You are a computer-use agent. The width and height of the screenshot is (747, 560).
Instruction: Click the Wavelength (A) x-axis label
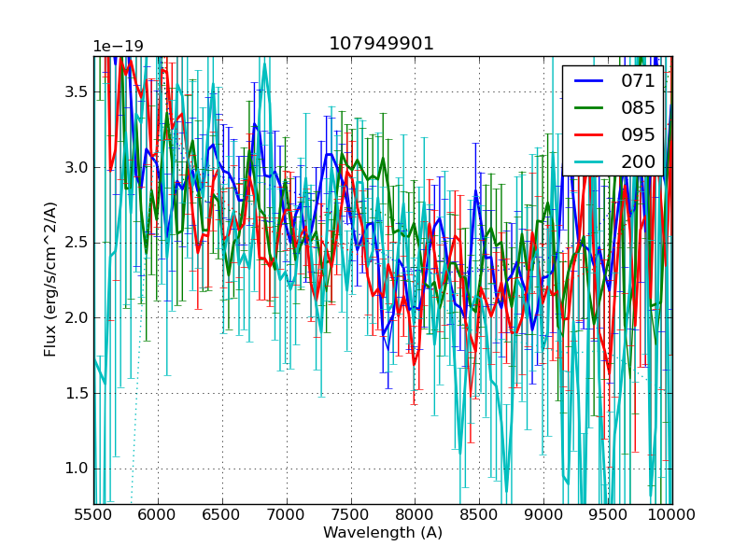[383, 533]
